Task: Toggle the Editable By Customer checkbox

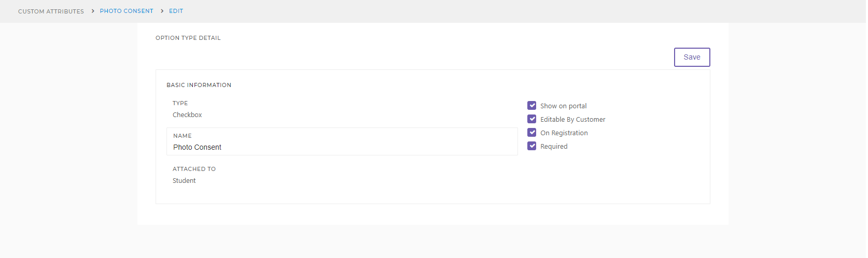Action: (531, 119)
